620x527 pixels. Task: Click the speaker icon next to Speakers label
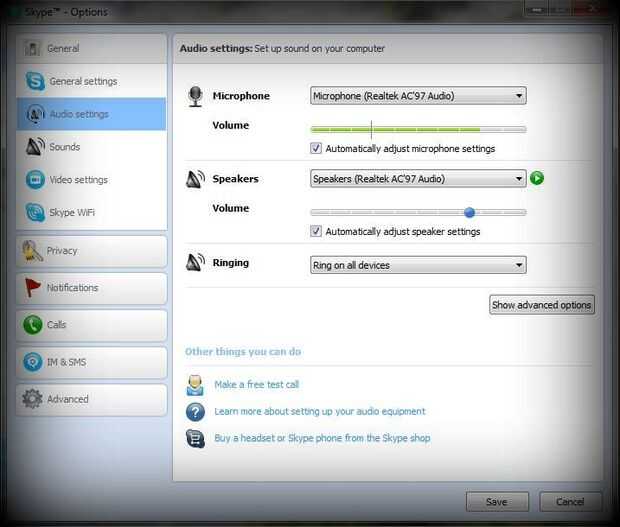[195, 179]
